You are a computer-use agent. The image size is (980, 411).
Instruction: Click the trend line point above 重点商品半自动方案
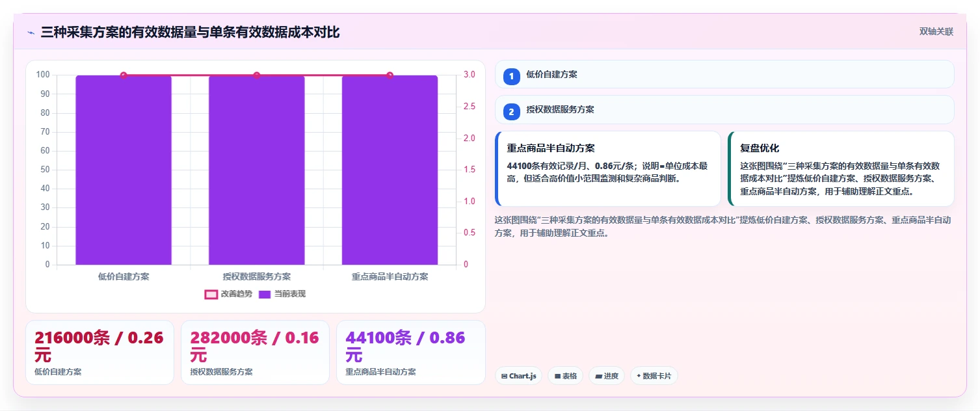[x=390, y=75]
